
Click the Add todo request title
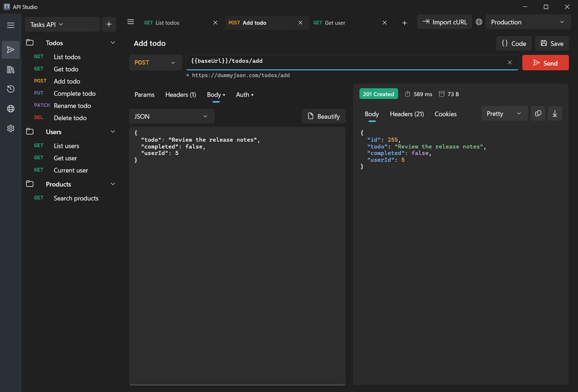(149, 43)
